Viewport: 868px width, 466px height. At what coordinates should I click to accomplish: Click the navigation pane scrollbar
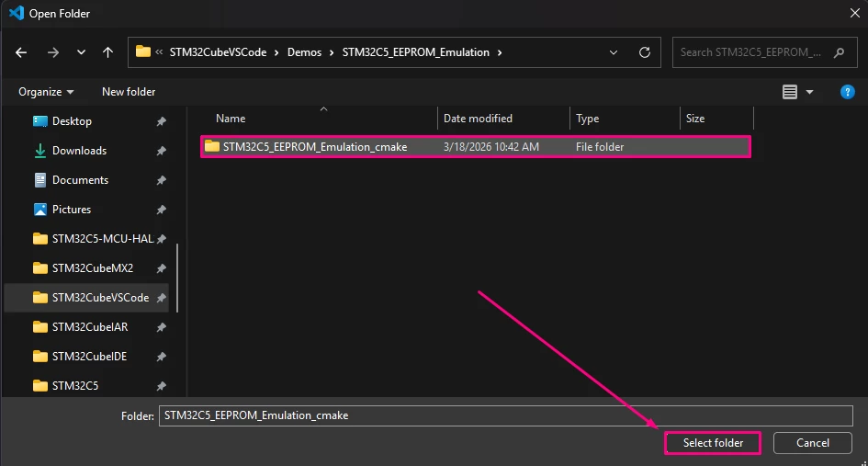(177, 278)
